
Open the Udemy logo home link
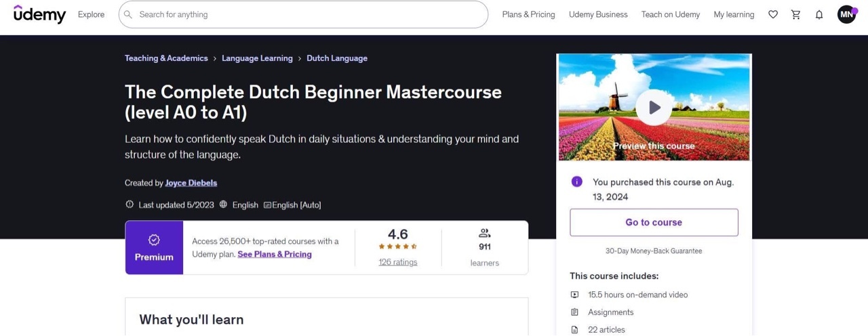[x=40, y=14]
